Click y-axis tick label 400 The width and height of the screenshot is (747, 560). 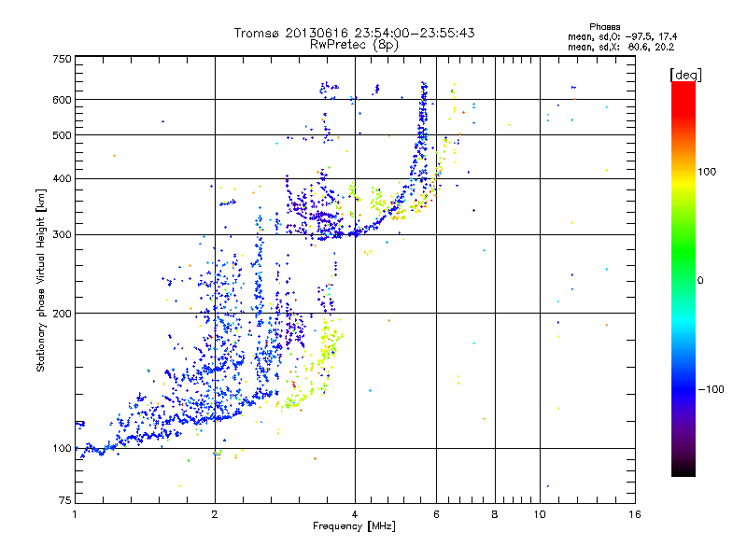62,179
